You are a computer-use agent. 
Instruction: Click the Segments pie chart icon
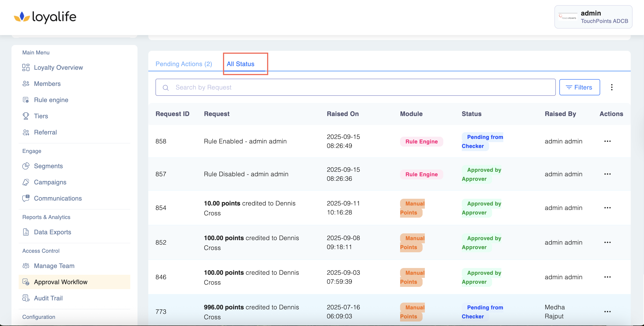coord(26,166)
